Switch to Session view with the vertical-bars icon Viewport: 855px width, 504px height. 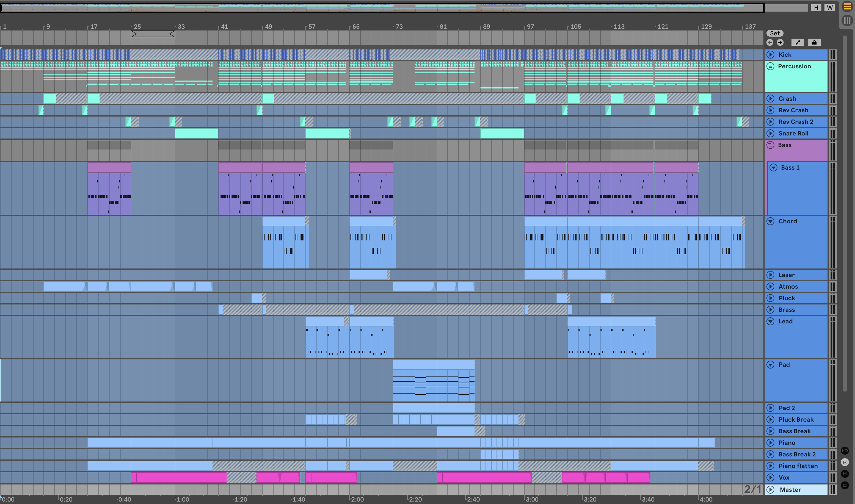pyautogui.click(x=847, y=20)
